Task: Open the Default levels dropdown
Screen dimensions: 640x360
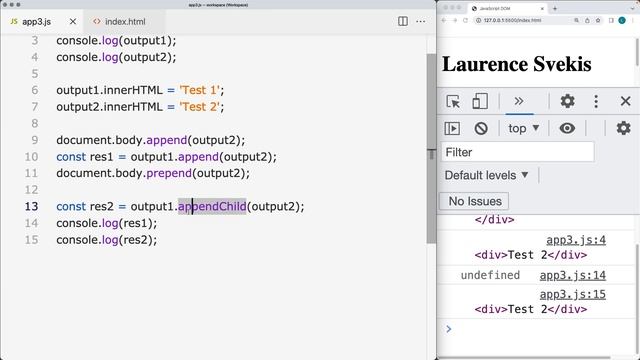Action: [x=487, y=176]
